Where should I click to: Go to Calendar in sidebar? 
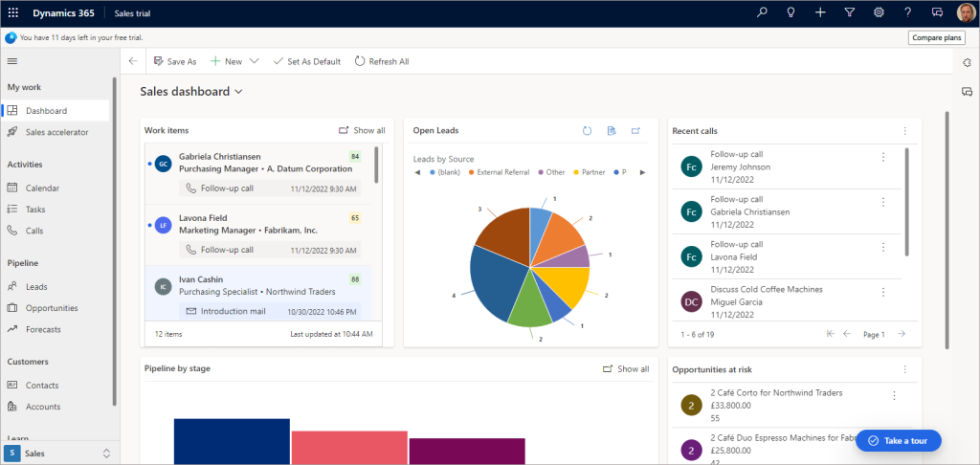coord(56,188)
